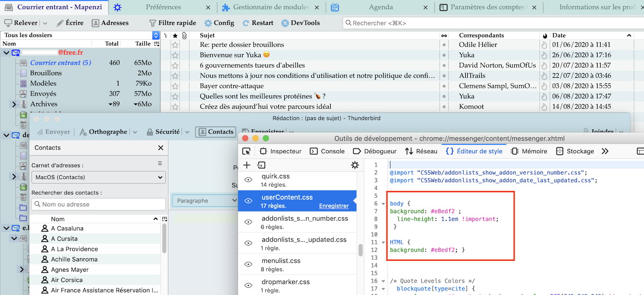Open the Tous les dossiers folder view dropdown

coord(156,35)
